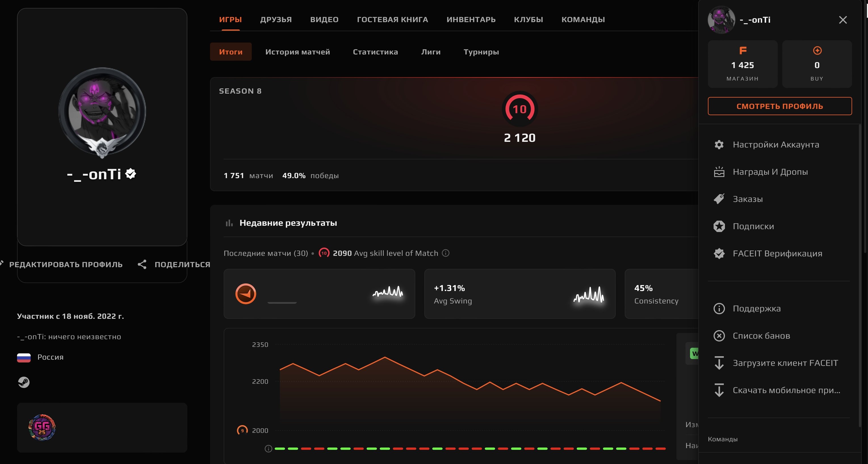The image size is (868, 464).
Task: Click the Недавние результаты bar chart icon
Action: [229, 223]
